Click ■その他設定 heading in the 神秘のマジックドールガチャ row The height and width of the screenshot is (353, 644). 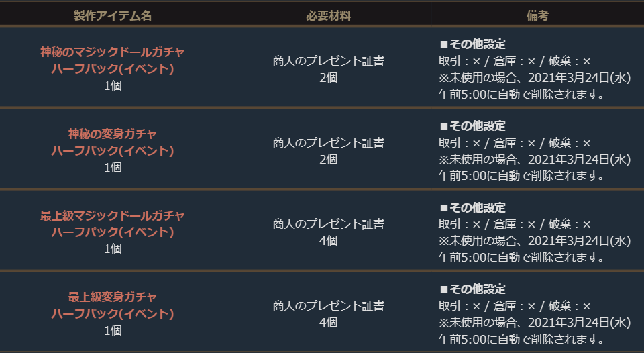[472, 44]
